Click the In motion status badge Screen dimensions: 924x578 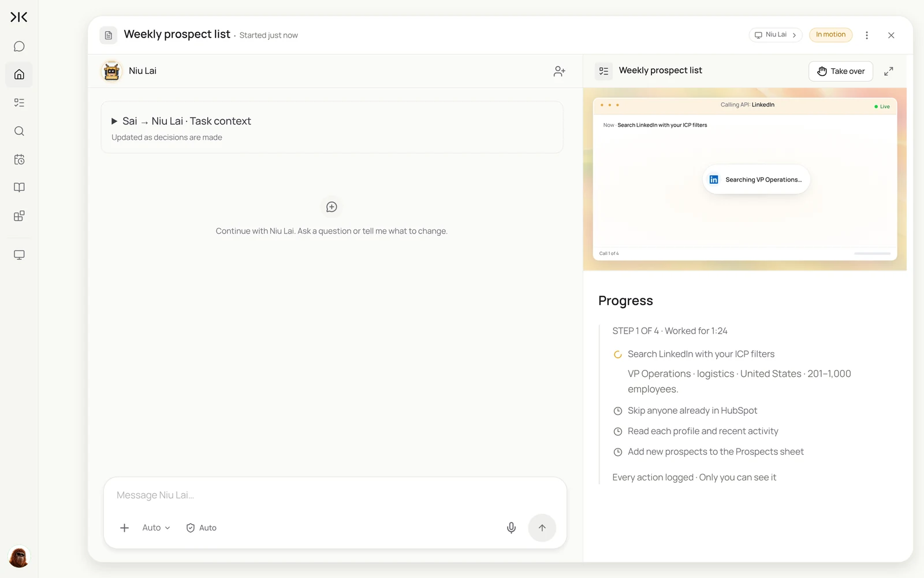[830, 35]
